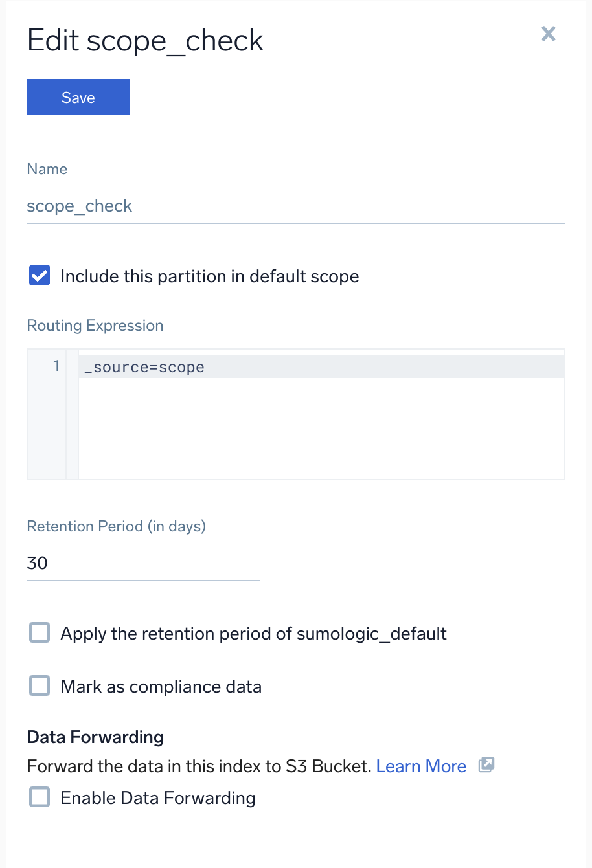
Task: Click the external link icon beside Learn More
Action: coord(486,765)
